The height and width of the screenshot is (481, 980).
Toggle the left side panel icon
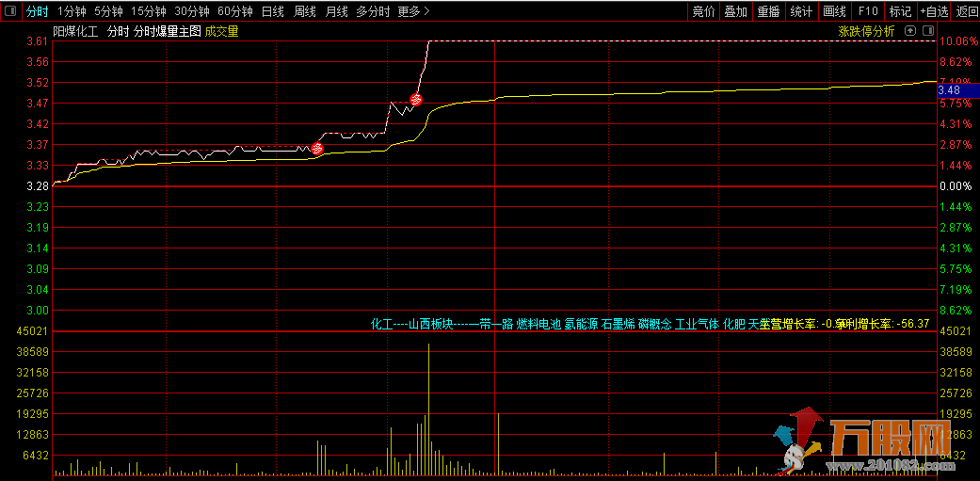pyautogui.click(x=11, y=10)
